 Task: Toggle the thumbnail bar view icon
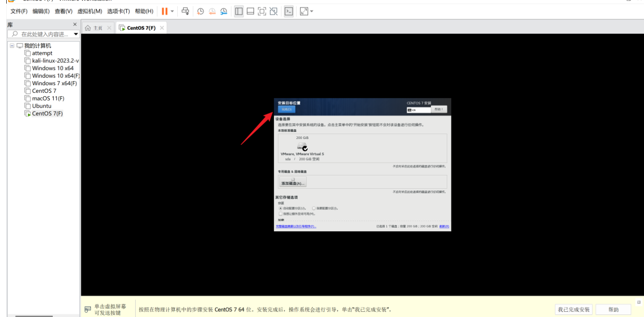coord(251,11)
